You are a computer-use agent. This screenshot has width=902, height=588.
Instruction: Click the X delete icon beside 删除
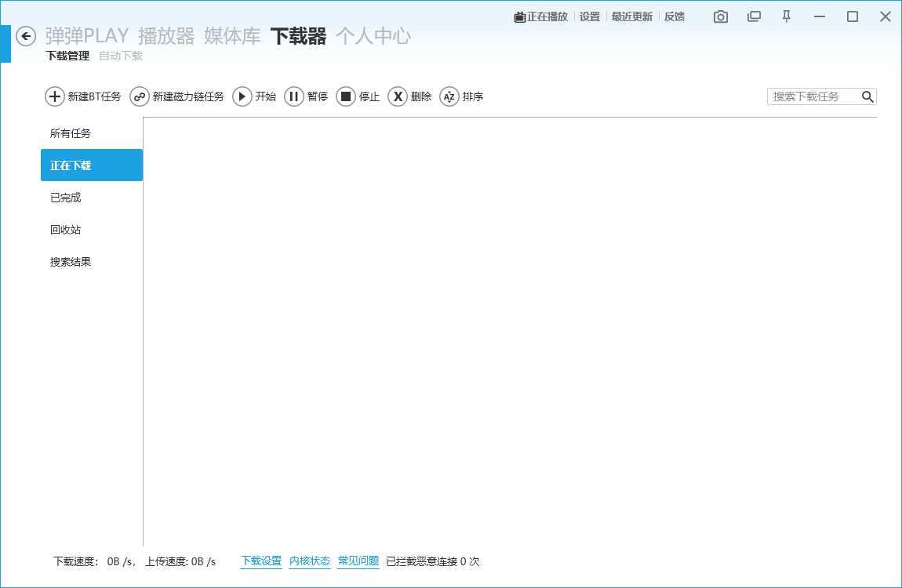pos(398,96)
